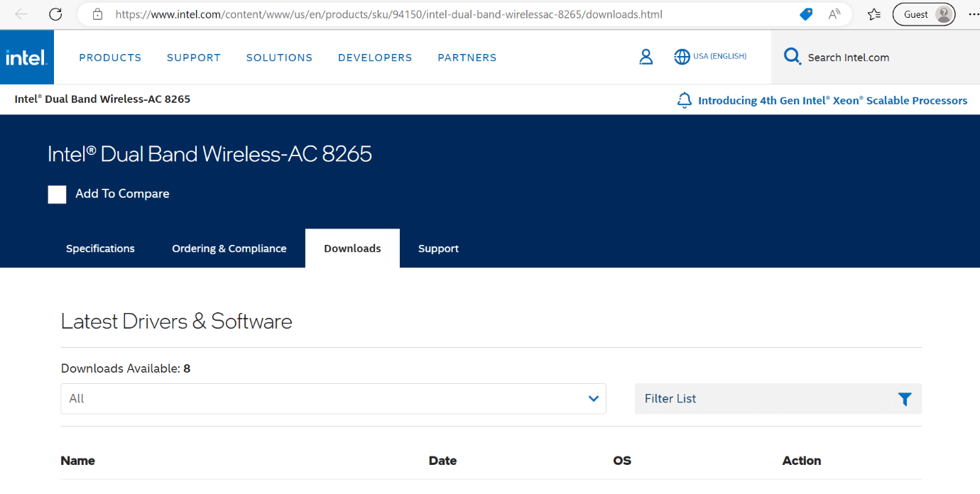Viewport: 980px width, 494px height.
Task: Click the blue filter funnel icon
Action: click(905, 399)
